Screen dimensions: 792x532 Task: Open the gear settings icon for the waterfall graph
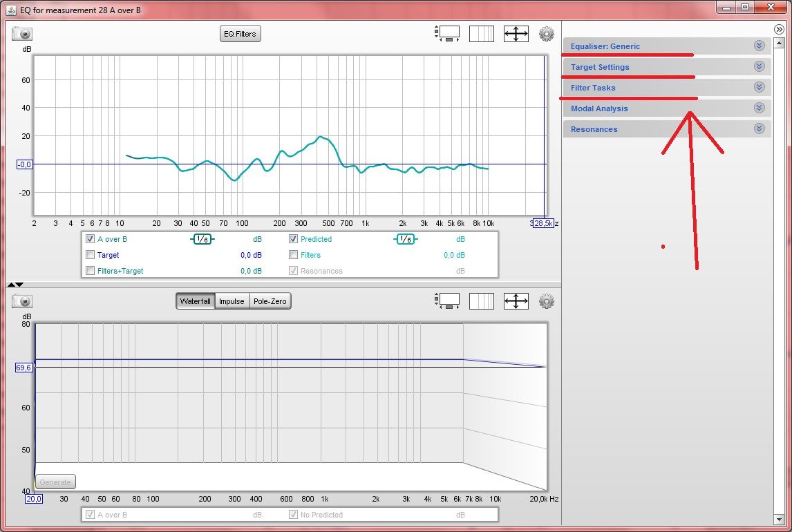tap(546, 301)
